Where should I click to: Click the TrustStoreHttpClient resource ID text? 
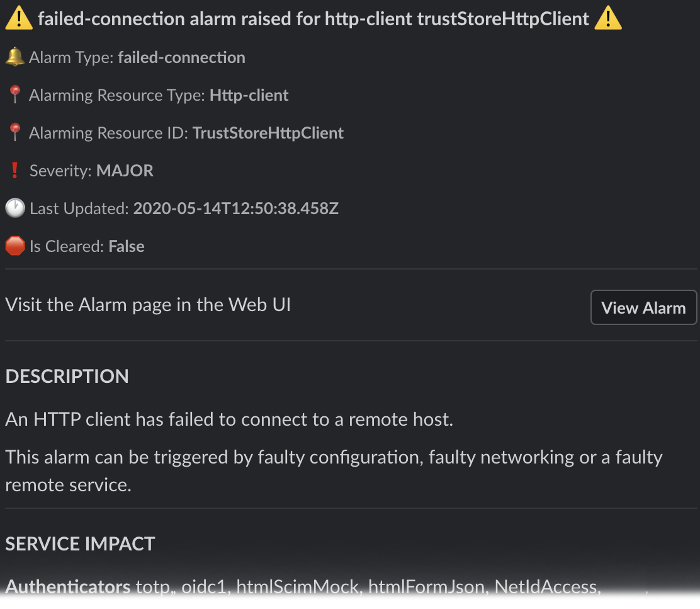coord(267,132)
